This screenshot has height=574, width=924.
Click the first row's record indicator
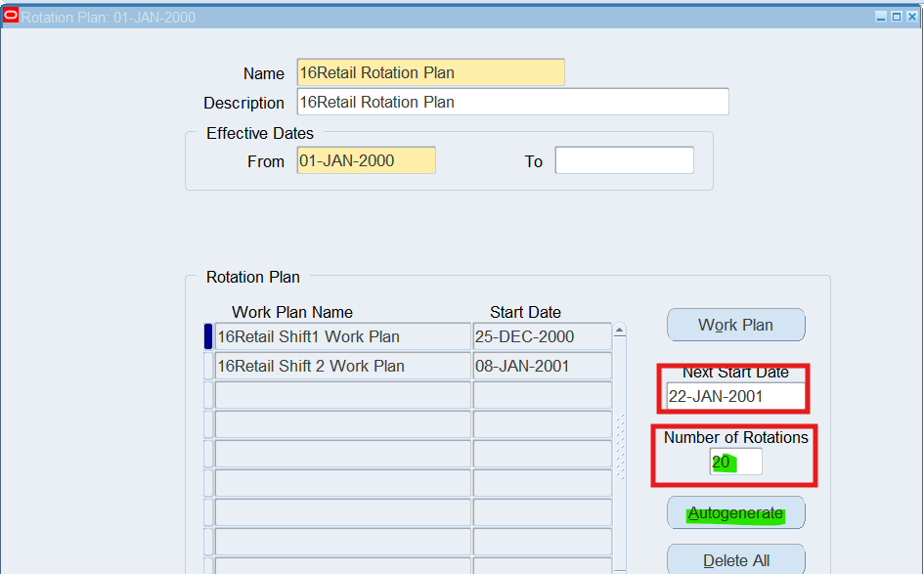(208, 336)
